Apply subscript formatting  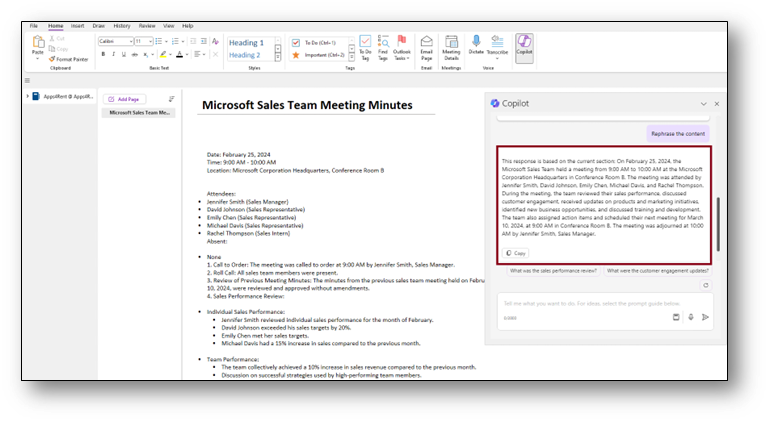[145, 54]
